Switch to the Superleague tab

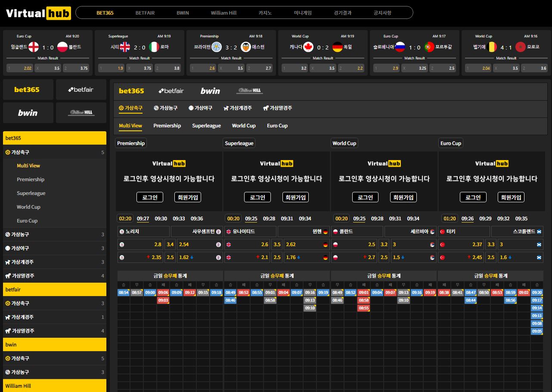click(206, 126)
